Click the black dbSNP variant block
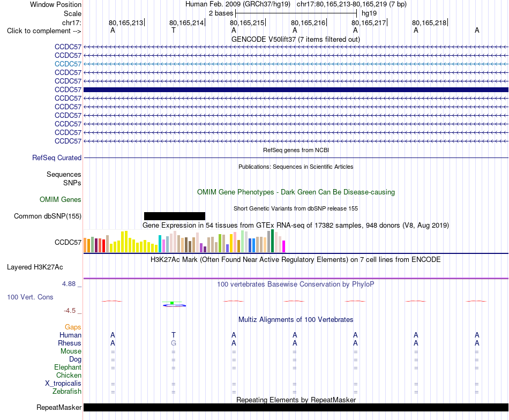The width and height of the screenshot is (509, 420). (175, 216)
